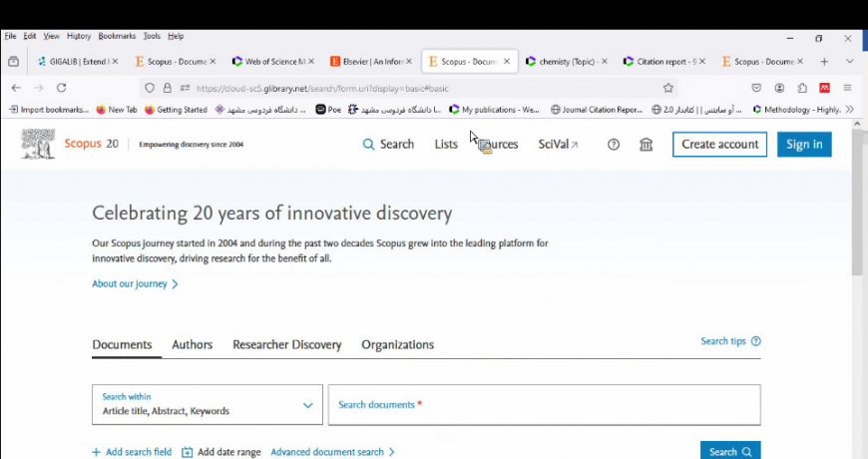The image size is (868, 459).
Task: Click the blue Search button
Action: click(730, 451)
